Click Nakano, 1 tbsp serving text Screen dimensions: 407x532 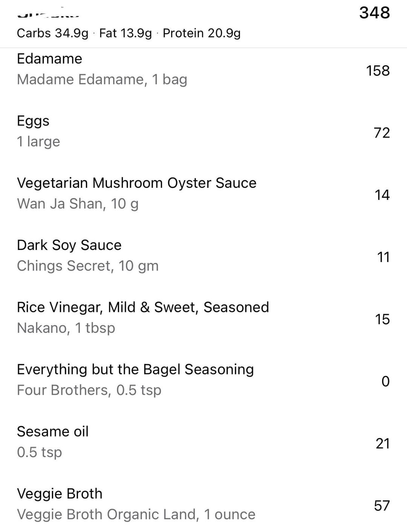pos(66,328)
